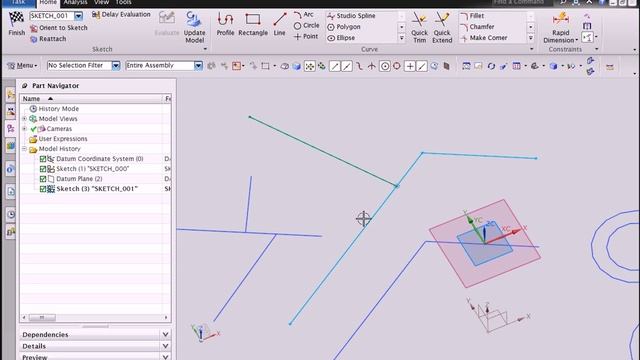This screenshot has width=640, height=360.
Task: Open the Rapid Dimension dropdown arrow
Action: [x=576, y=40]
